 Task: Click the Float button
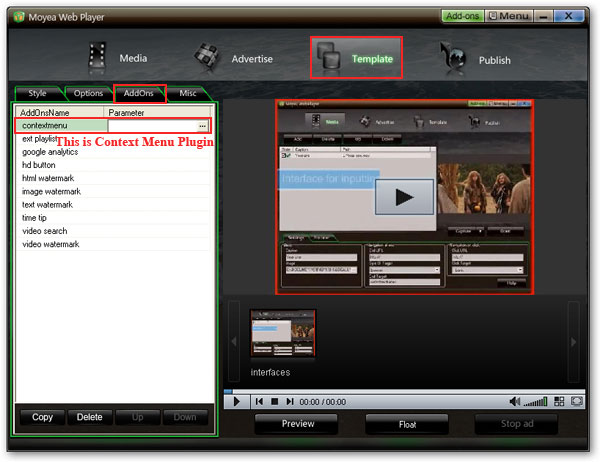click(x=407, y=424)
